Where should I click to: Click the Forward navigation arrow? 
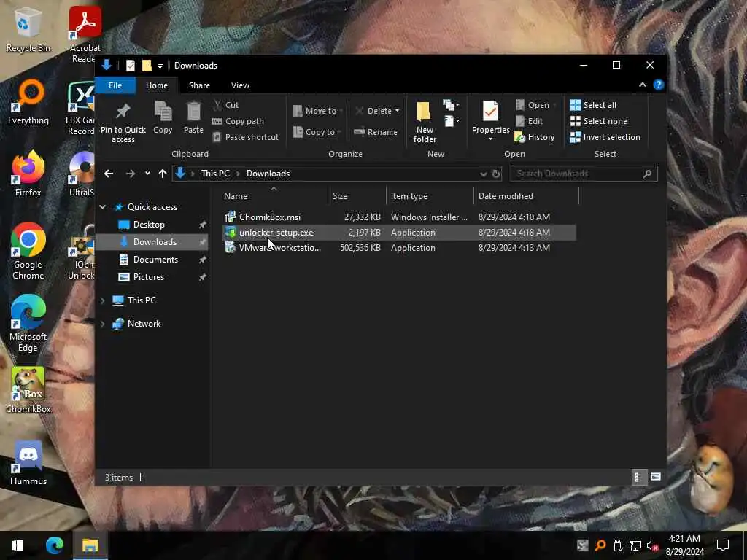[130, 174]
